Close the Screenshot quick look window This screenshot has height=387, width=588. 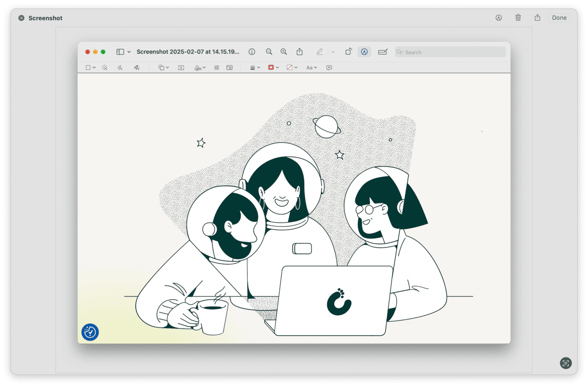(21, 18)
